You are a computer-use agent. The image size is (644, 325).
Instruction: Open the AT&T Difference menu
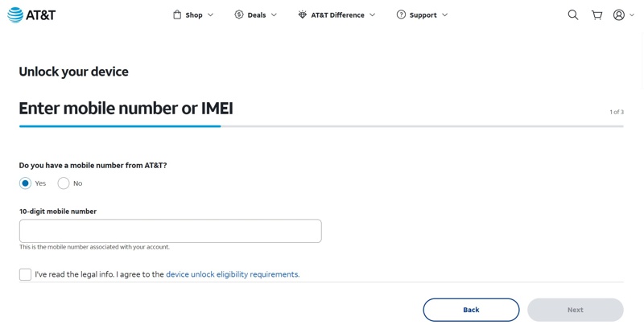pos(337,14)
